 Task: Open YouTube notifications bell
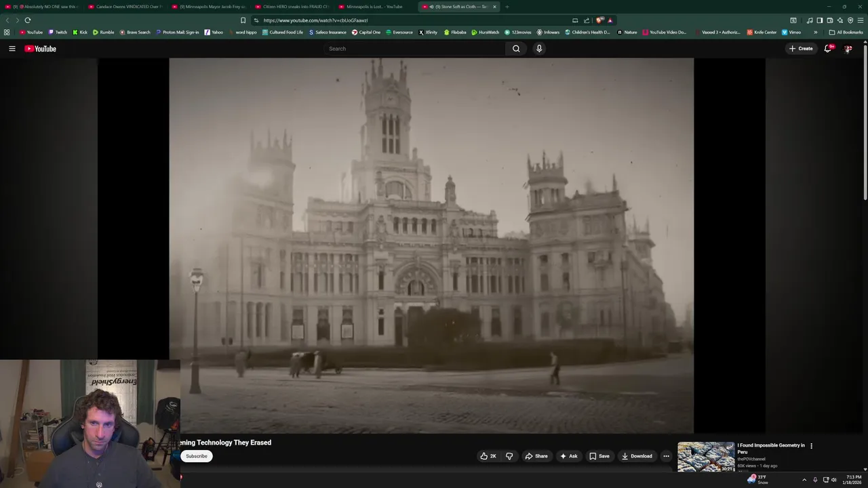(x=828, y=49)
